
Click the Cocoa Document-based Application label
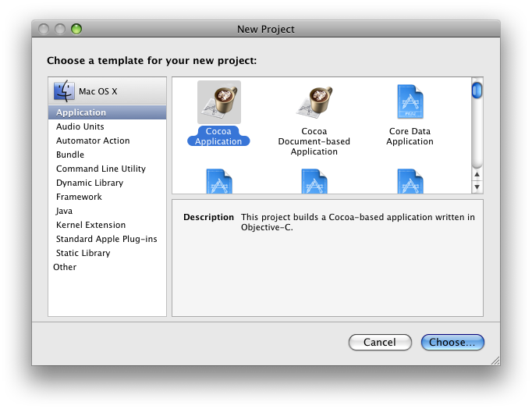pyautogui.click(x=314, y=141)
